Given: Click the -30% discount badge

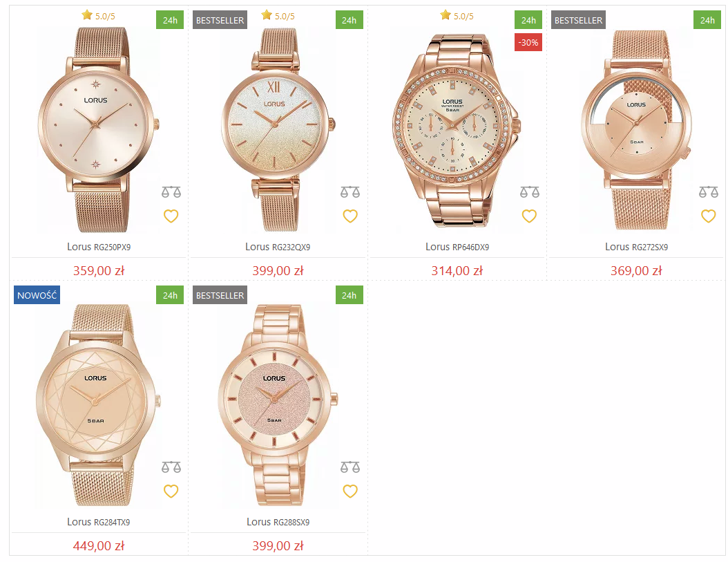Looking at the screenshot, I should pos(528,42).
